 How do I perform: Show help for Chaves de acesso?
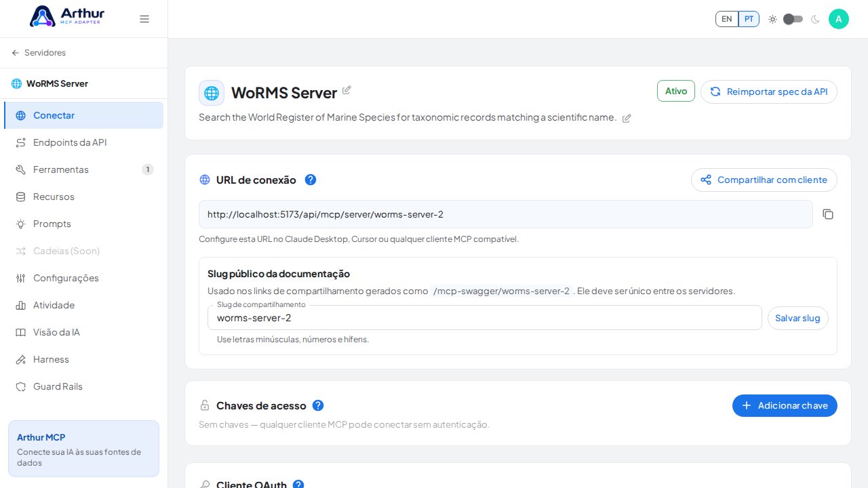[318, 405]
